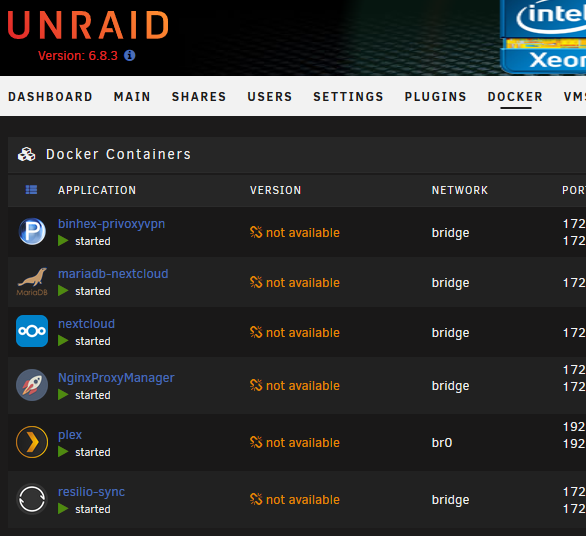Click the plex container icon
This screenshot has width=586, height=536.
[32, 442]
